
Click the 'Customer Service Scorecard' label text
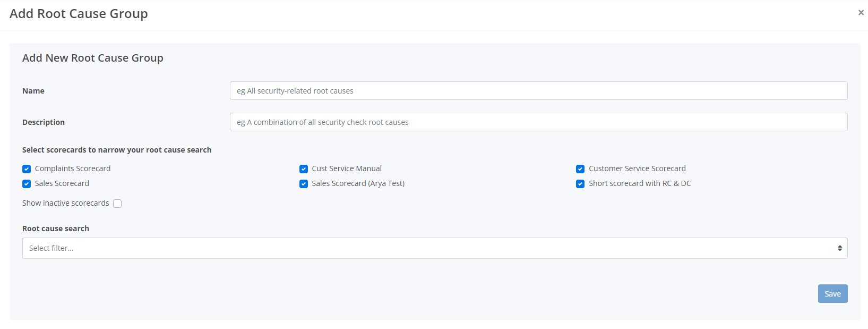coord(637,168)
